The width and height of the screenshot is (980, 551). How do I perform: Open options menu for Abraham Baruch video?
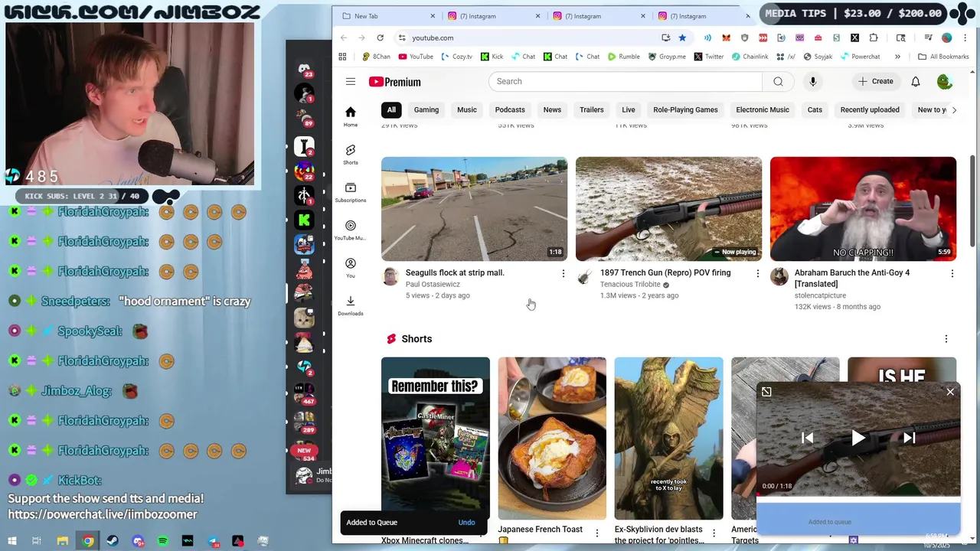click(x=952, y=273)
